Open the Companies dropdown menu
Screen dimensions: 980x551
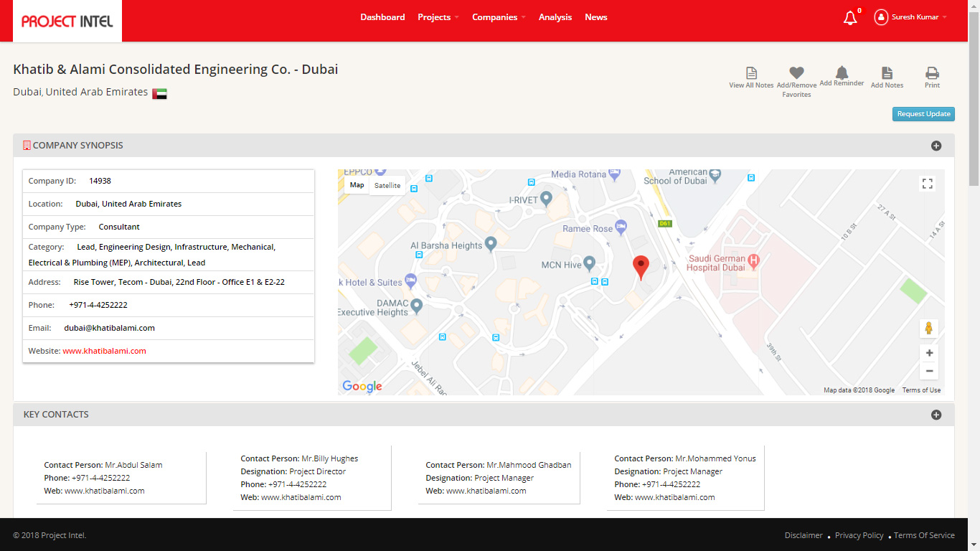click(499, 17)
